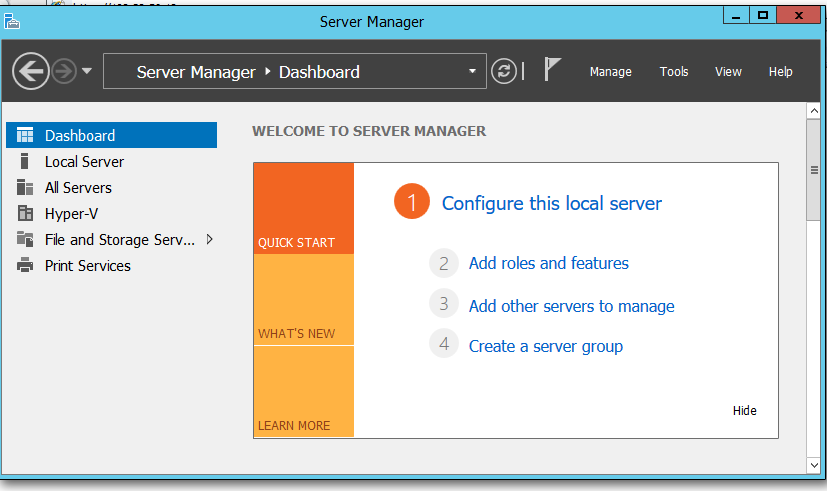Select the WHAT'S NEW tile
This screenshot has height=491, width=827.
click(x=304, y=300)
